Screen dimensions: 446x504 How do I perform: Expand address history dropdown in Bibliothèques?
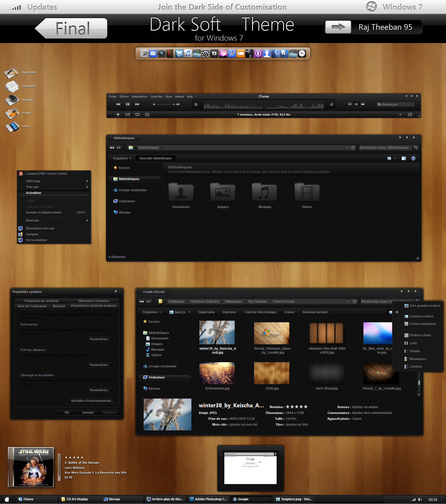pos(347,148)
